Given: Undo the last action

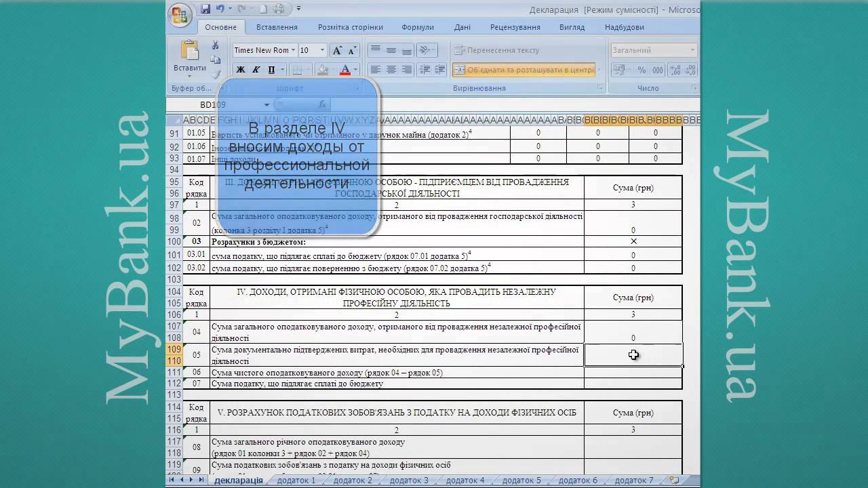Looking at the screenshot, I should tap(220, 9).
